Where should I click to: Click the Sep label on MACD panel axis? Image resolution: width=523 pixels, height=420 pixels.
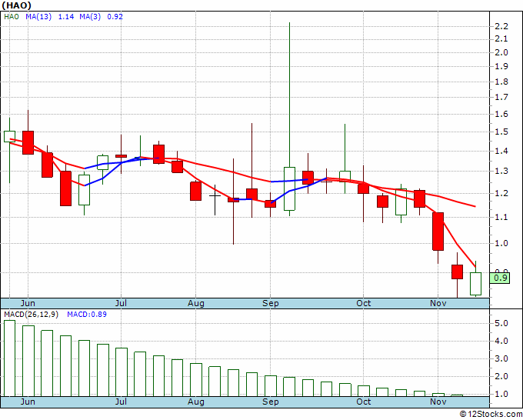[x=271, y=402]
